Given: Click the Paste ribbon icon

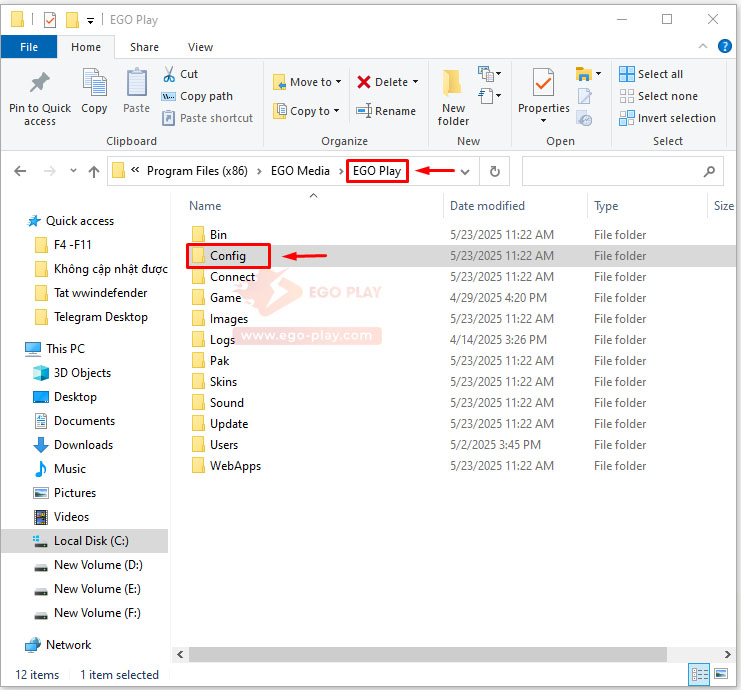Looking at the screenshot, I should (137, 82).
